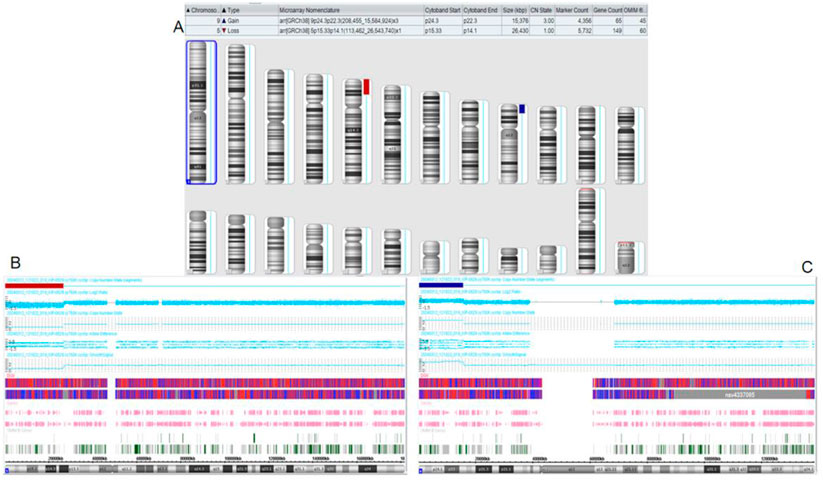Image resolution: width=823 pixels, height=481 pixels.
Task: Select chromosome 2 ideogram in karyoview
Action: pyautogui.click(x=236, y=114)
